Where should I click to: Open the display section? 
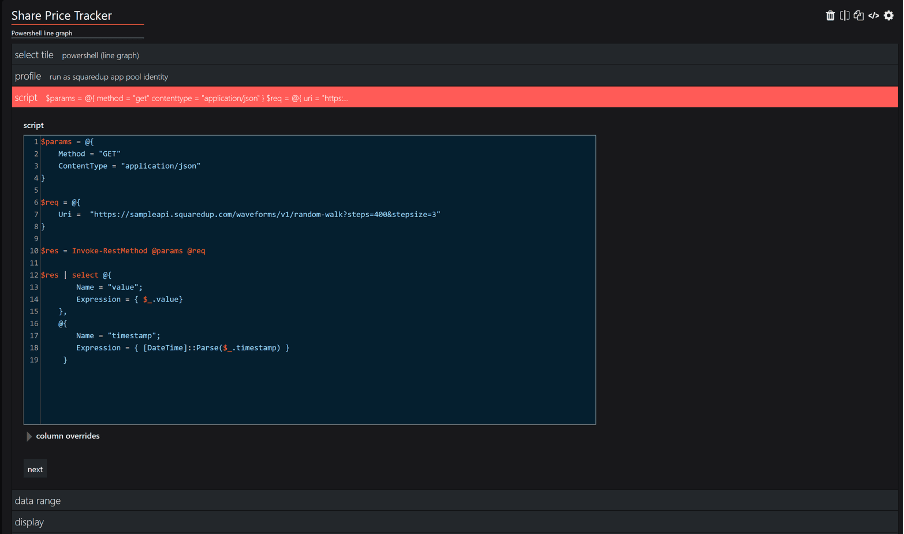(x=454, y=522)
